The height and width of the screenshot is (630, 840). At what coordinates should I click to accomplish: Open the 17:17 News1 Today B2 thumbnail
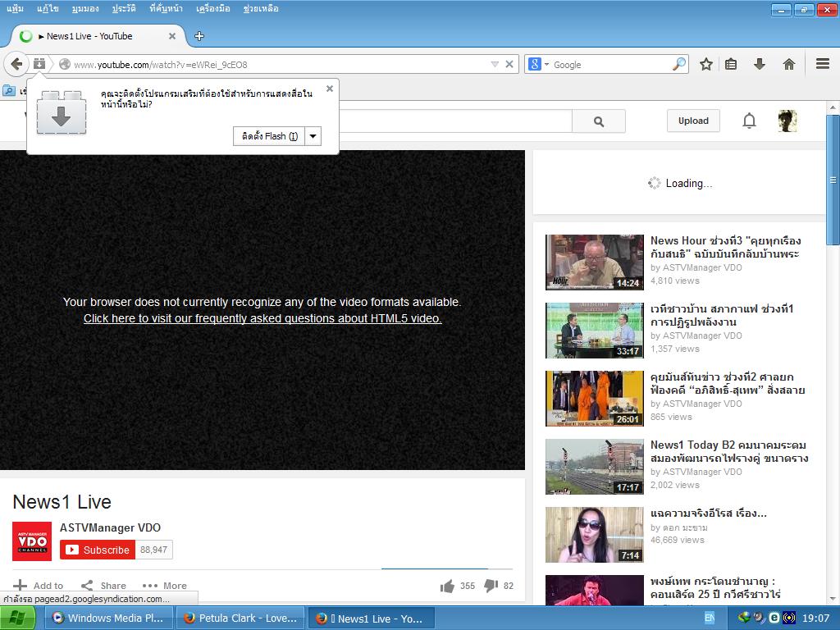tap(594, 466)
